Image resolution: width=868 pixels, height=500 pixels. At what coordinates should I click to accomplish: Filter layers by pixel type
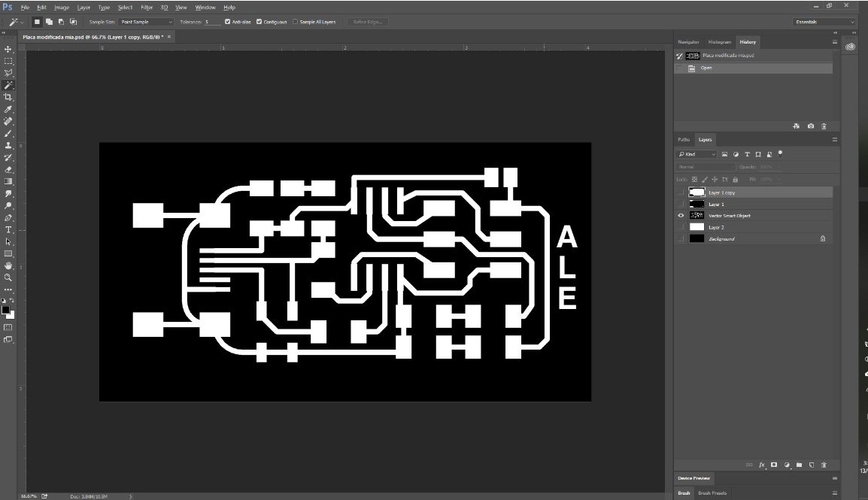point(724,154)
